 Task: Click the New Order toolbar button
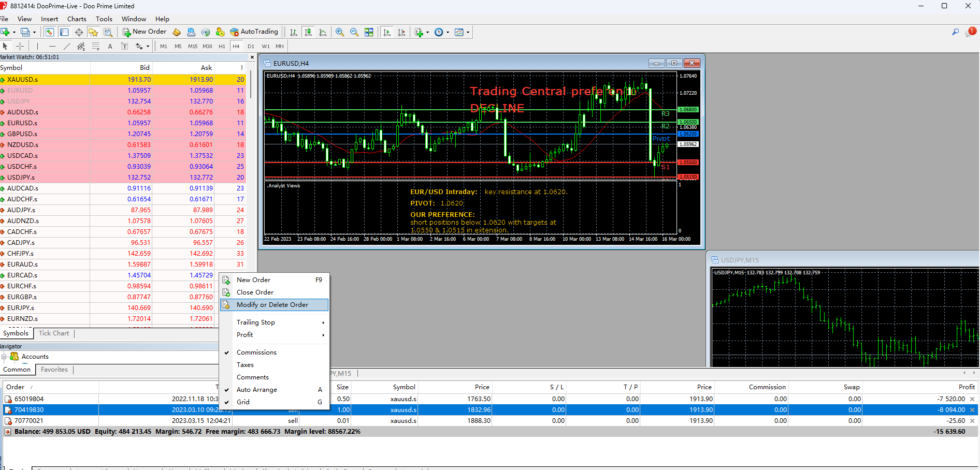145,32
